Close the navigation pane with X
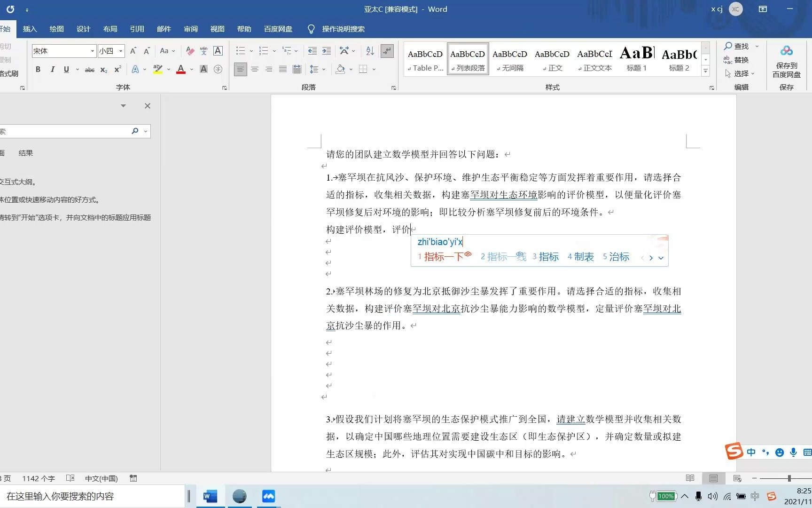This screenshot has height=508, width=812. click(148, 106)
